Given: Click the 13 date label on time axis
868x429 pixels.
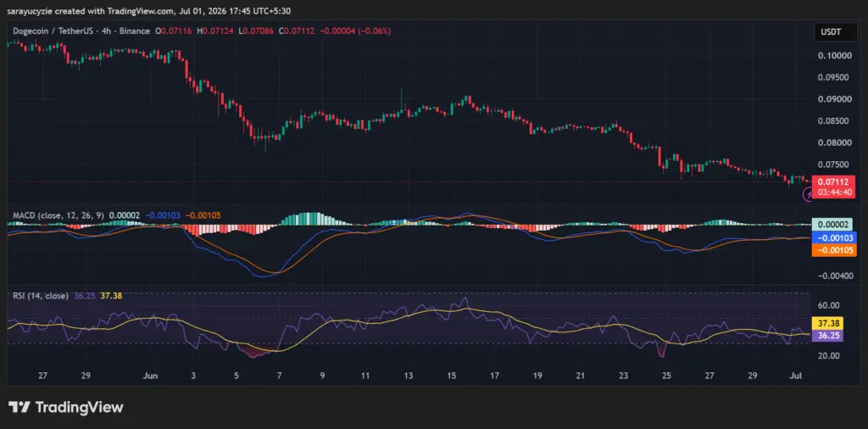Looking at the screenshot, I should (409, 376).
